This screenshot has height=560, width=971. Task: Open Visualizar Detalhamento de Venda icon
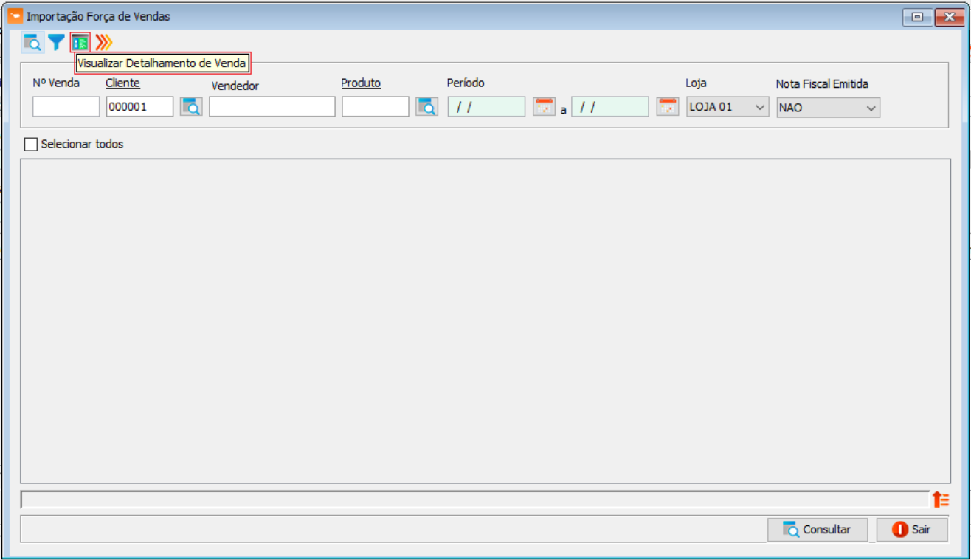pos(80,43)
